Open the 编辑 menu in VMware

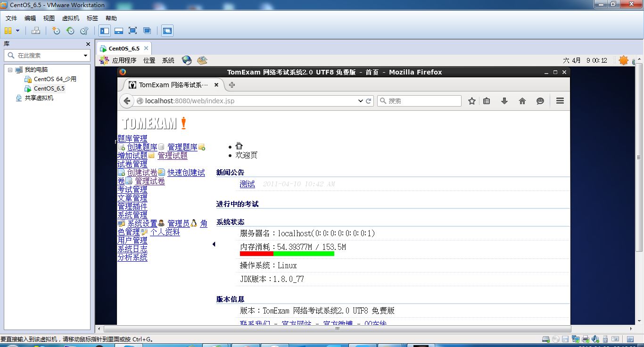coord(30,18)
